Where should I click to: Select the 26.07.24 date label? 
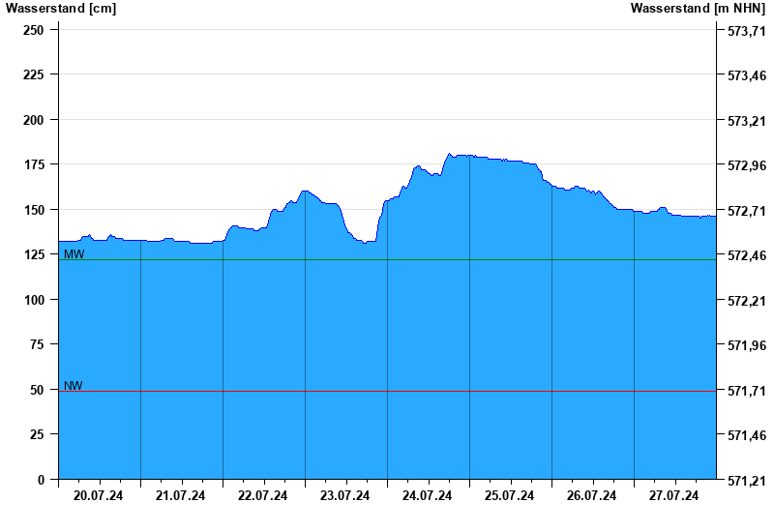[591, 495]
